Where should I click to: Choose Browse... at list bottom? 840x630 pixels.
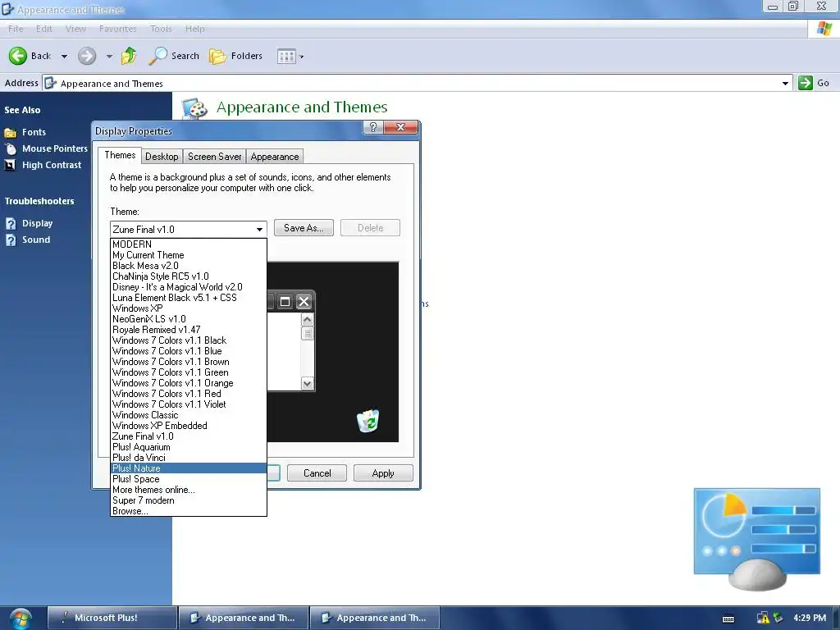click(x=188, y=511)
